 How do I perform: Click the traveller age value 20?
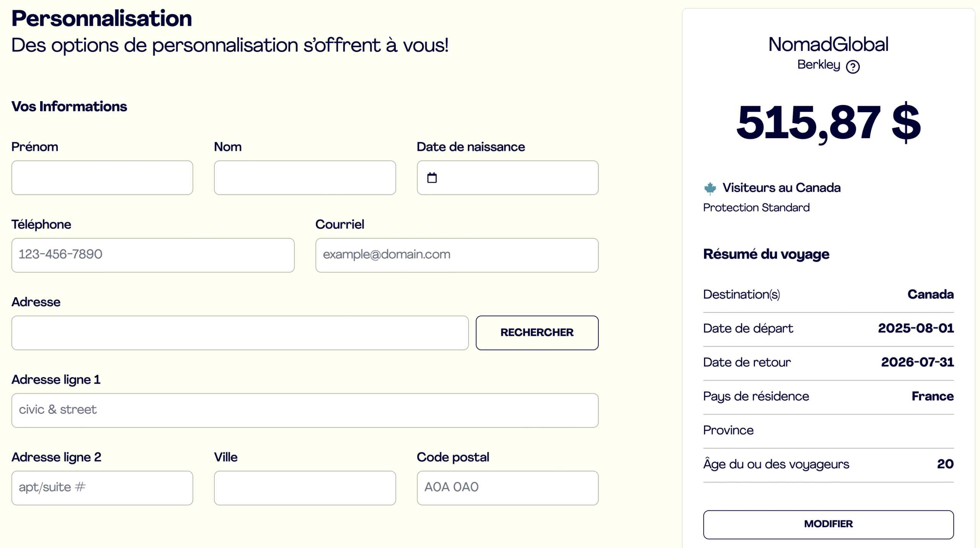(945, 464)
